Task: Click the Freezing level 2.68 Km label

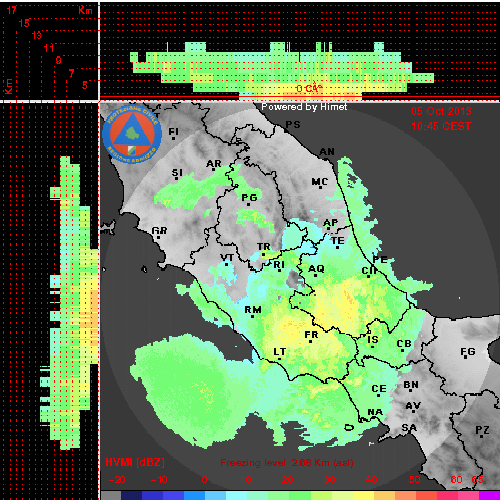Action: pos(287,463)
